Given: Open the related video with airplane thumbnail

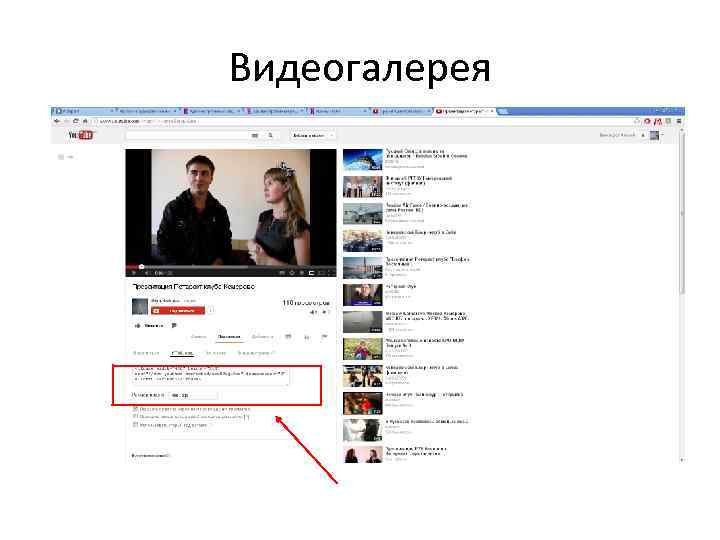Looking at the screenshot, I should click(x=363, y=214).
